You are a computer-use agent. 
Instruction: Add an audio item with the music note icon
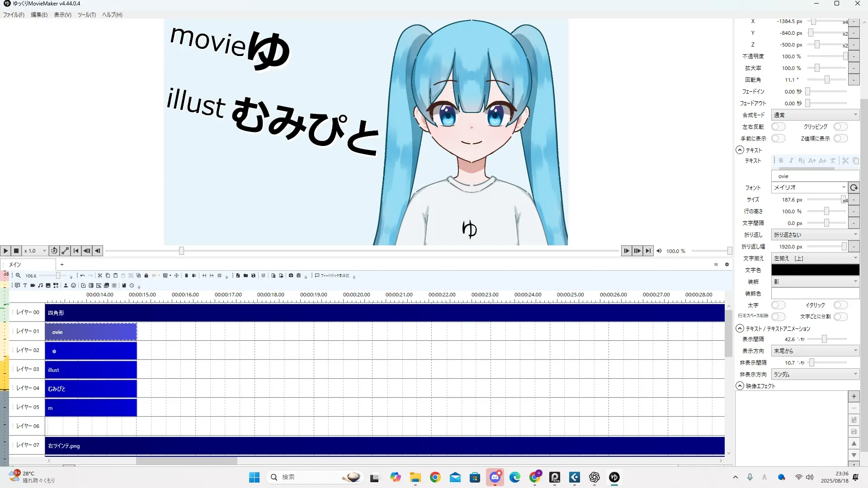point(40,286)
